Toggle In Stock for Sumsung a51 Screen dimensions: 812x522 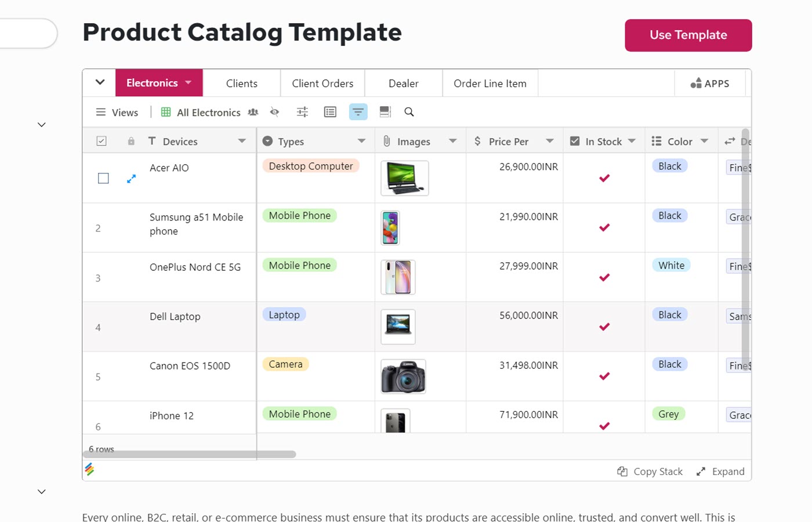point(604,227)
